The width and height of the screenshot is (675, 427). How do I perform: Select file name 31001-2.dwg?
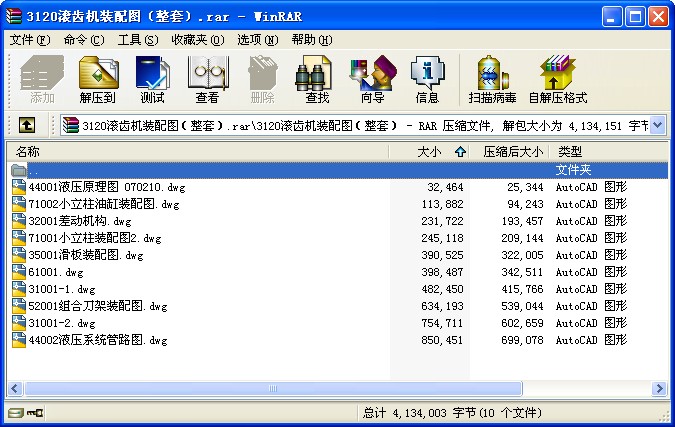click(62, 323)
